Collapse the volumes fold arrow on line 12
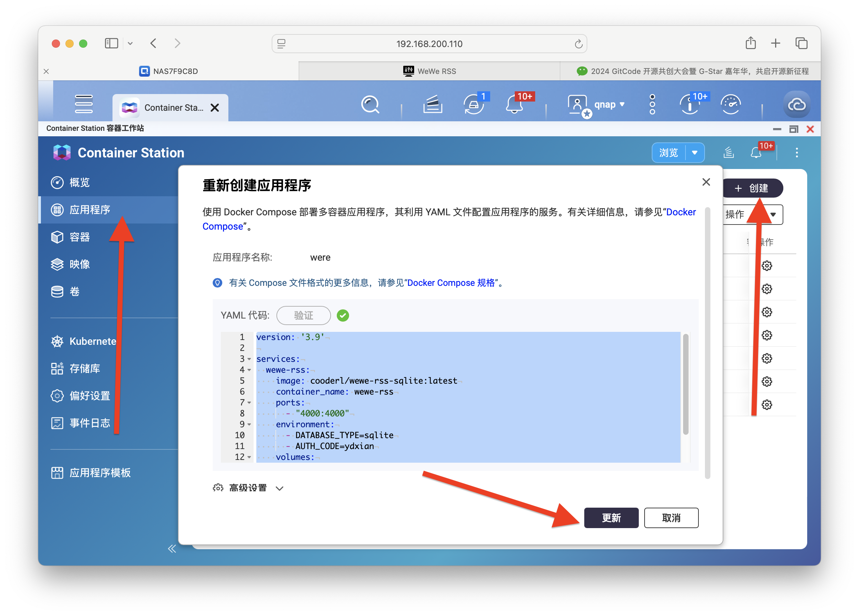Screen dimensions: 859x616 (x=249, y=457)
